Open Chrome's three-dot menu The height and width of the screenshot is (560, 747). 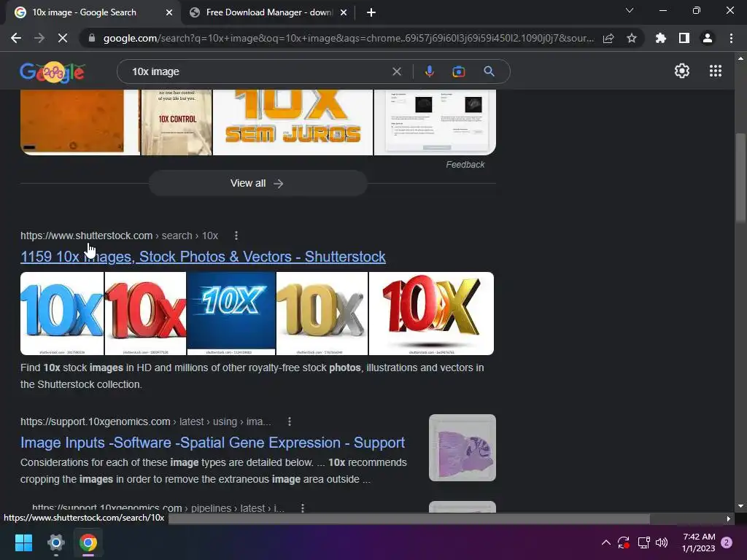click(731, 38)
